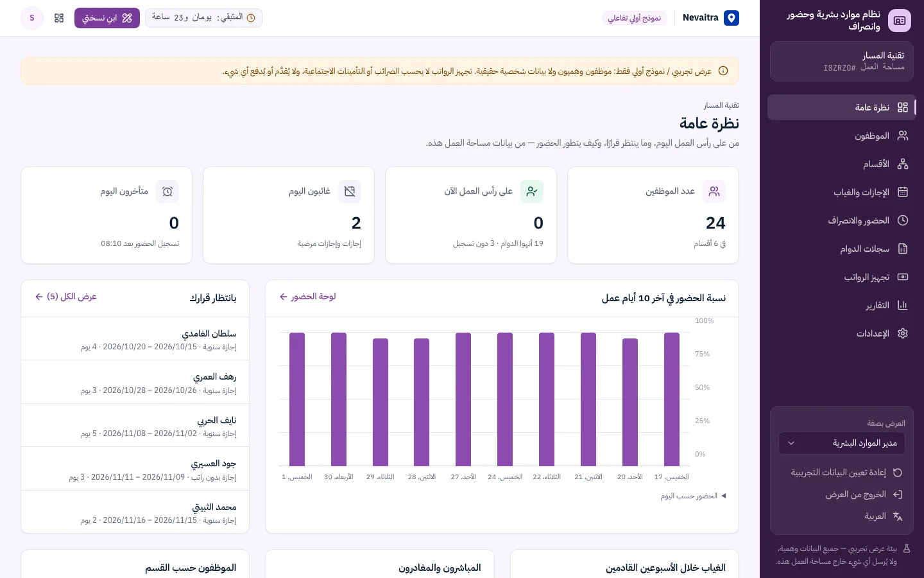Click the على رأس العمل الآن check icon

532,191
